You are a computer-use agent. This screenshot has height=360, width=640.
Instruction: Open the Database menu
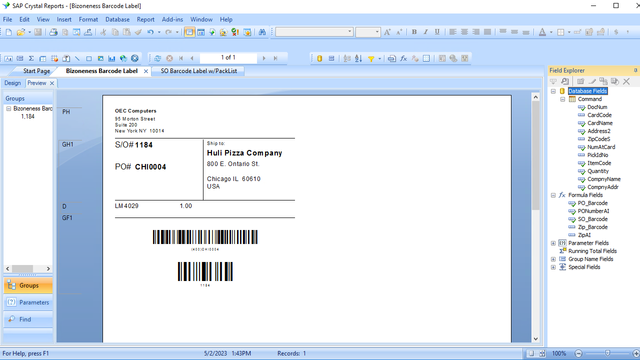click(117, 19)
